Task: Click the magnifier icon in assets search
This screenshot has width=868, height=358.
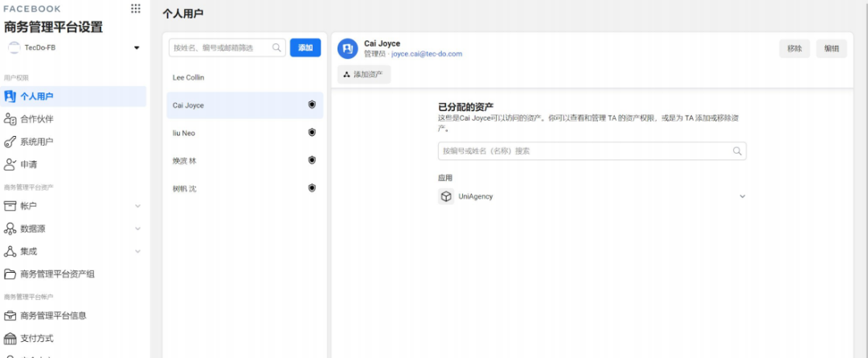Action: click(737, 150)
